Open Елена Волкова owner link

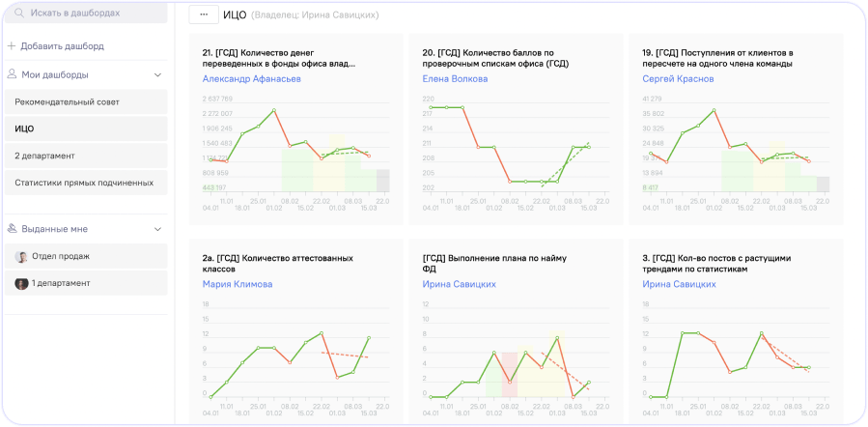(456, 79)
